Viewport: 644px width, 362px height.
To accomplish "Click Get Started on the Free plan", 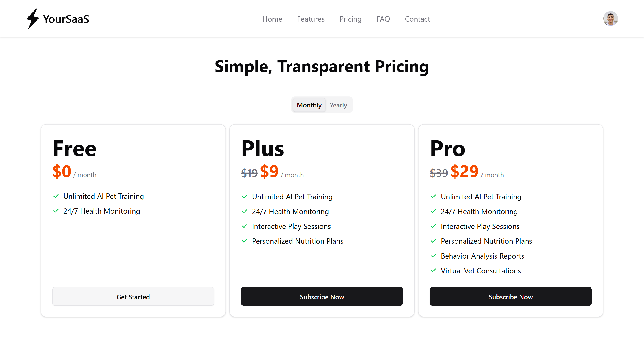I will [133, 296].
